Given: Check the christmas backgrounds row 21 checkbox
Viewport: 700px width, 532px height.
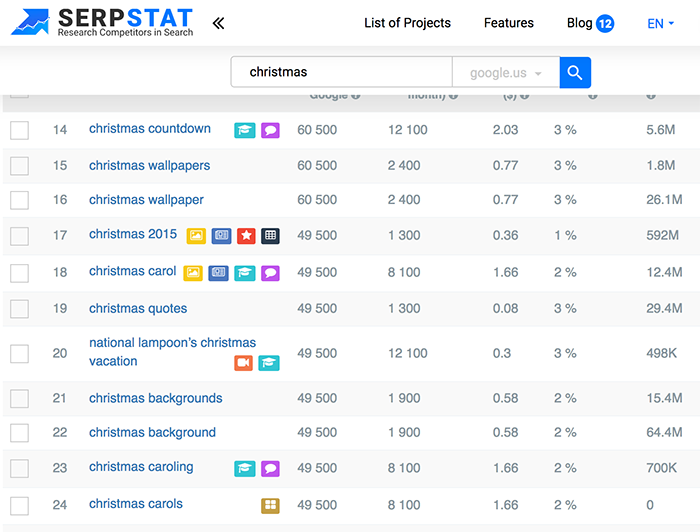Looking at the screenshot, I should click(x=20, y=399).
